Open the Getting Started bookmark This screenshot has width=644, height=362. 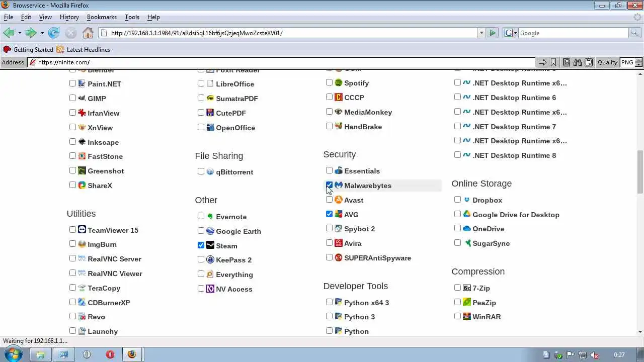point(28,50)
